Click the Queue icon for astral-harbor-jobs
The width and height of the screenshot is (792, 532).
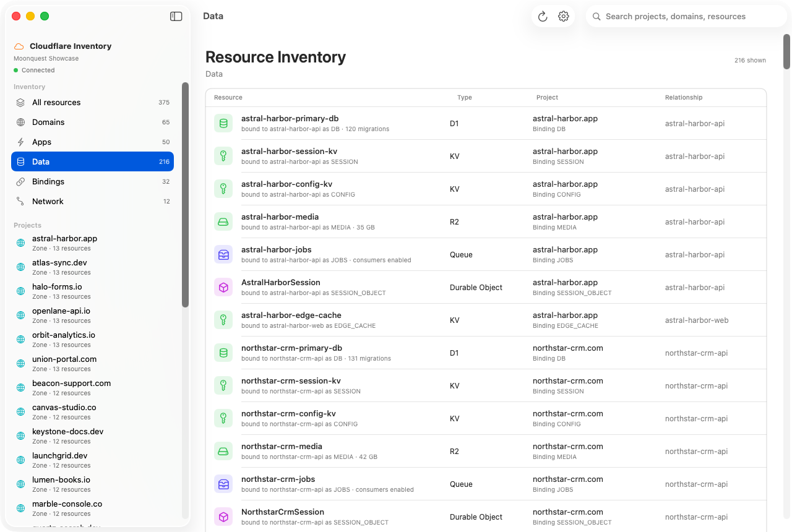point(223,254)
